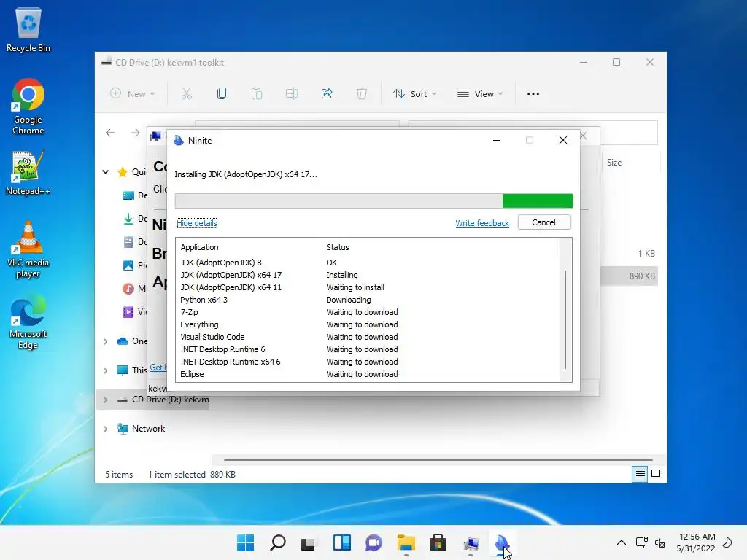The width and height of the screenshot is (747, 560).
Task: Open the clock showing 12:56 AM
Action: tap(696, 542)
